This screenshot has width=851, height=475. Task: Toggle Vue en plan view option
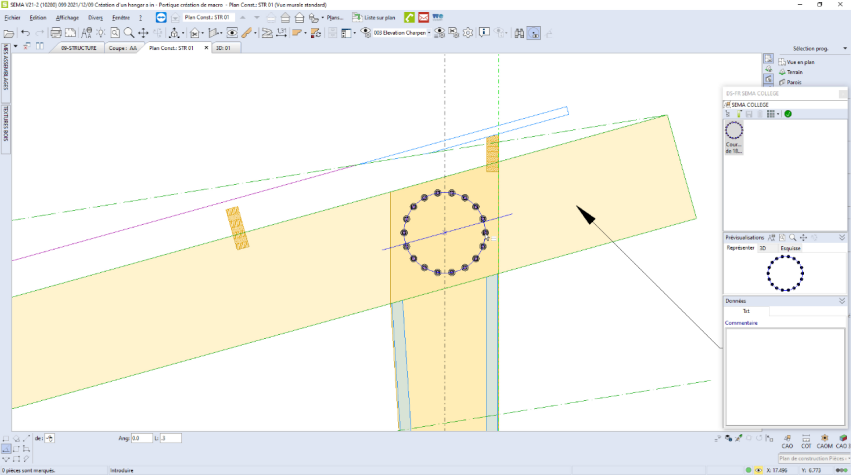(798, 62)
